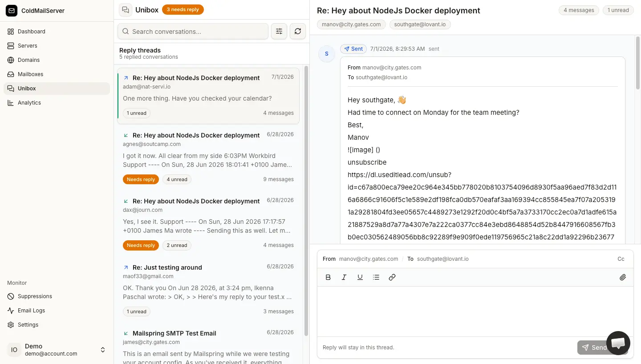Click the Sent status badge
The width and height of the screenshot is (641, 364).
tap(353, 49)
